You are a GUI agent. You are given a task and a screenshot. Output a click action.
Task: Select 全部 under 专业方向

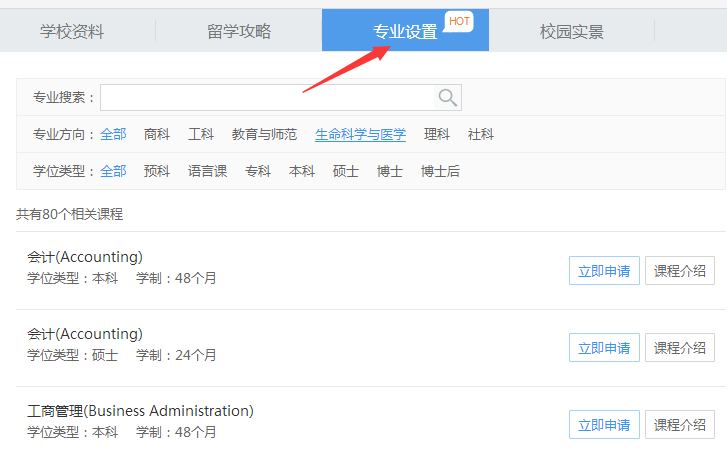coord(113,134)
